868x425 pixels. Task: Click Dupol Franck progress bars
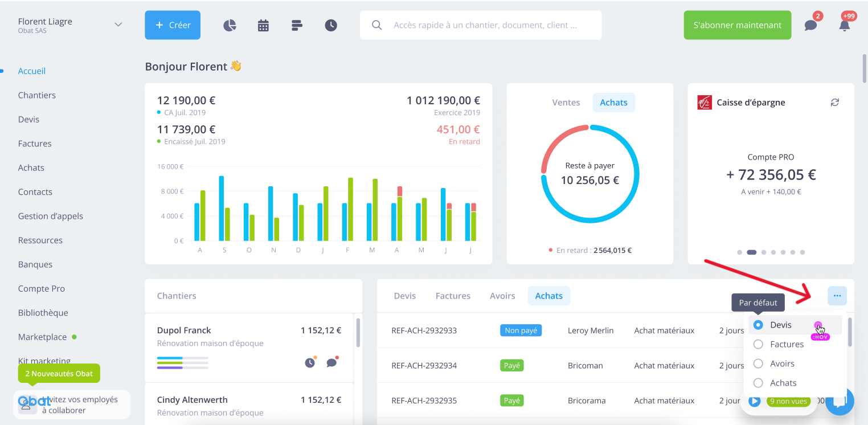tap(182, 363)
